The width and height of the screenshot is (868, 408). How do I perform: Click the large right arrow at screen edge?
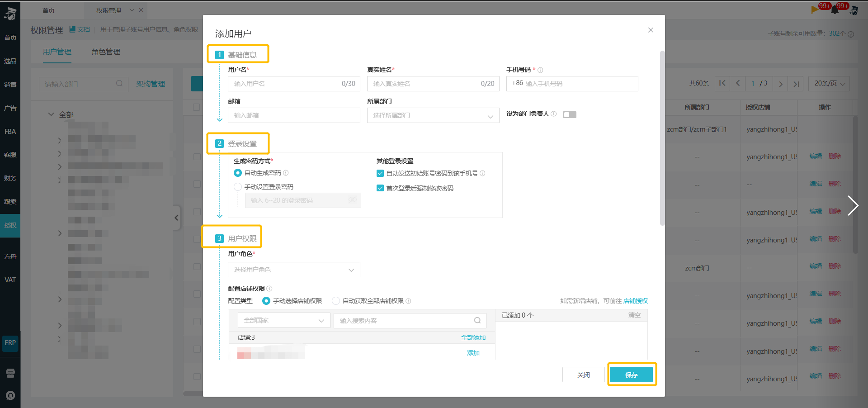click(853, 205)
